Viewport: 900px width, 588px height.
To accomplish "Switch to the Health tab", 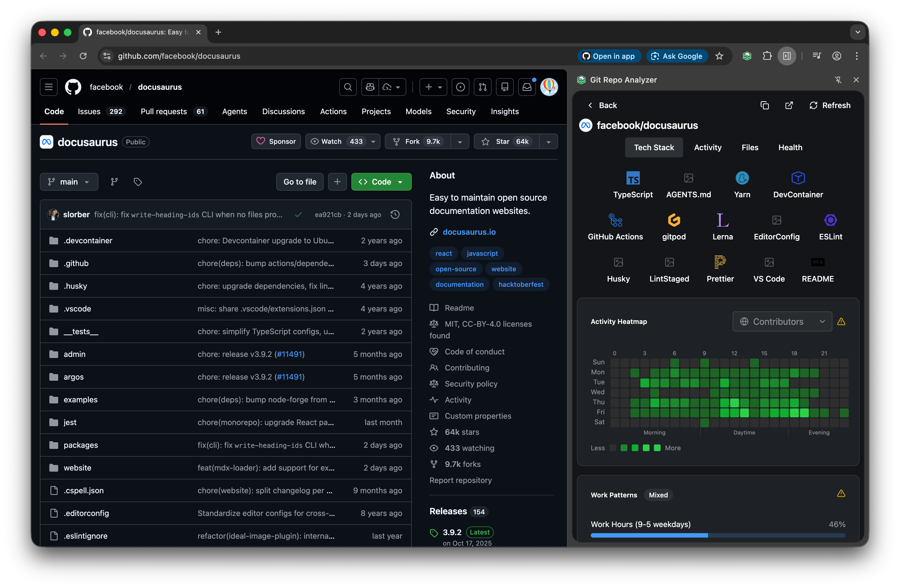I will pyautogui.click(x=790, y=147).
